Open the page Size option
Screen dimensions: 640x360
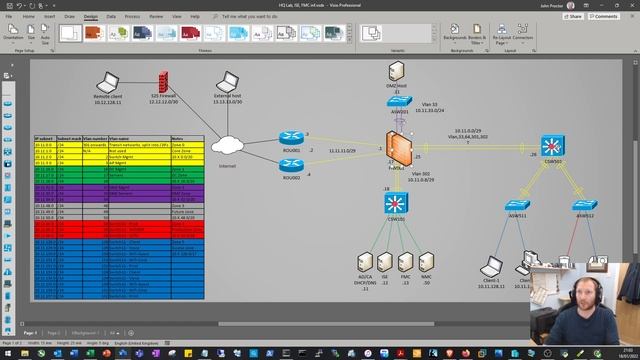(x=31, y=33)
